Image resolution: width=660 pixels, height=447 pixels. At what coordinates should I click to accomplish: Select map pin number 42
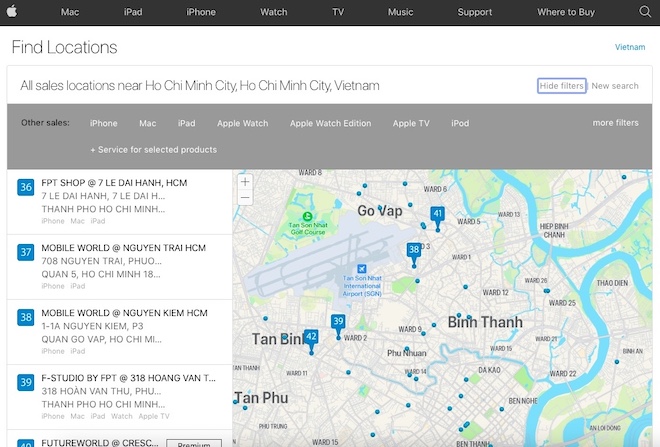[311, 337]
